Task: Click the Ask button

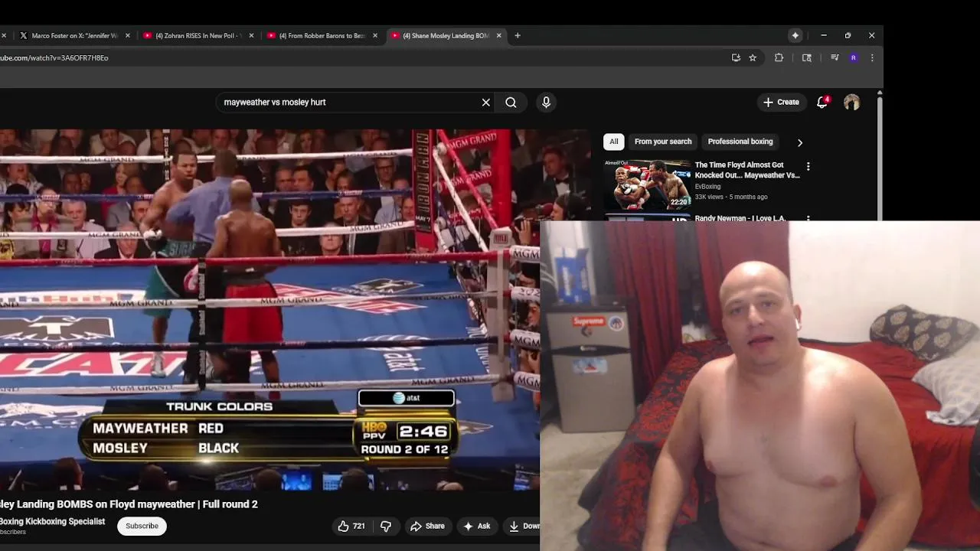Action: click(476, 526)
